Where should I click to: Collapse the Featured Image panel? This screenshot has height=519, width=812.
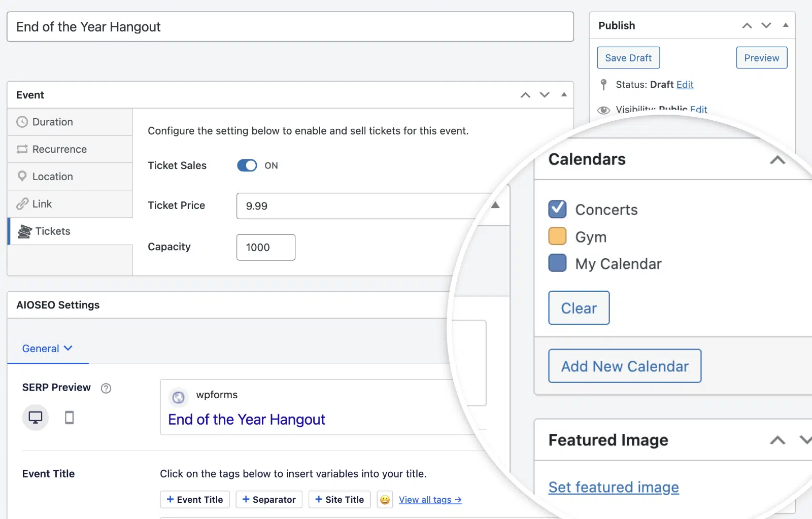[x=777, y=440]
